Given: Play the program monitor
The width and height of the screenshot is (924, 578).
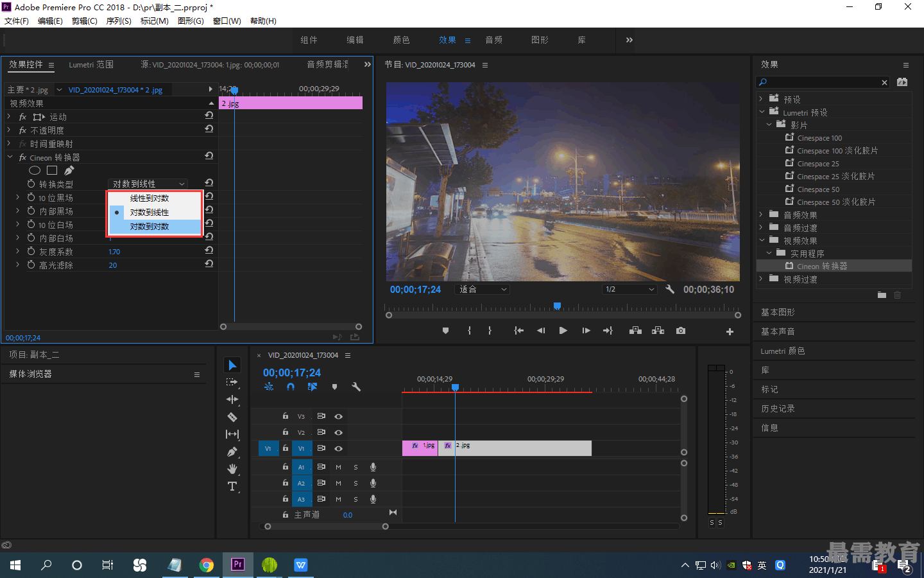Looking at the screenshot, I should coord(563,331).
